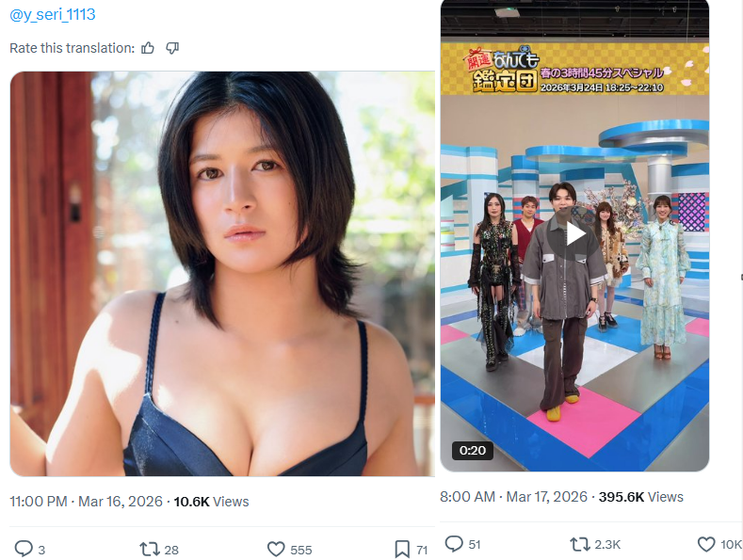Click the 0:20 video duration badge
Image resolution: width=743 pixels, height=560 pixels.
tap(473, 450)
